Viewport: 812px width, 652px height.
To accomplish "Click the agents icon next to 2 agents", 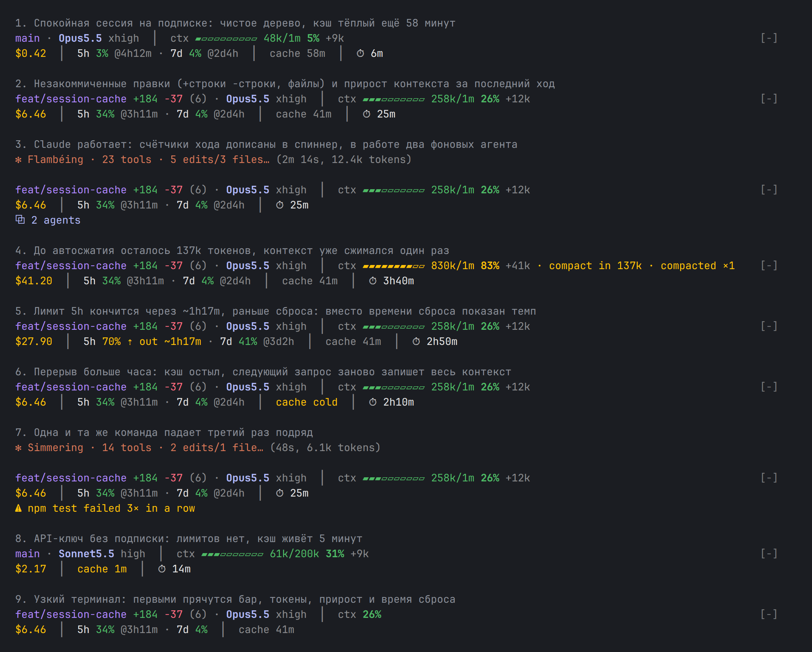I will 20,220.
